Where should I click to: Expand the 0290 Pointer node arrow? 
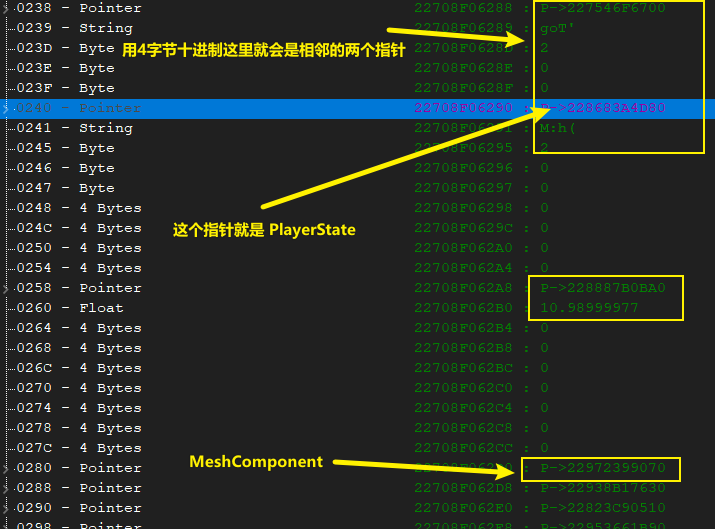pyautogui.click(x=5, y=508)
